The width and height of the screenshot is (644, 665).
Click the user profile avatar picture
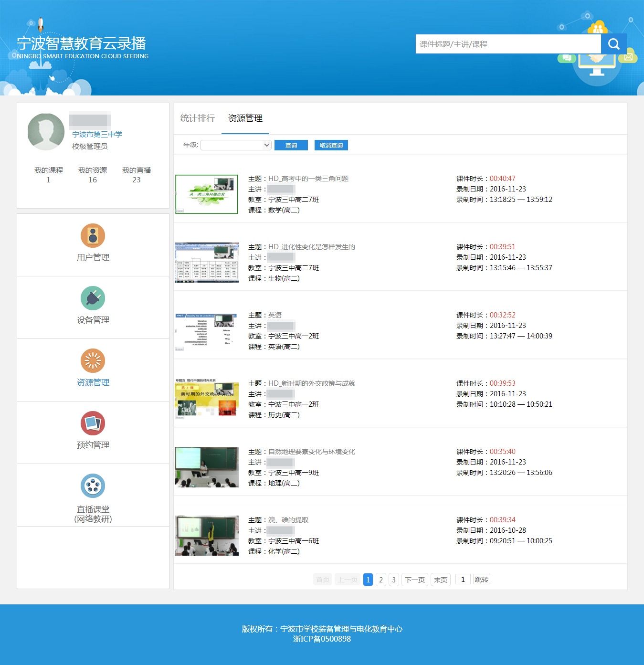click(46, 132)
